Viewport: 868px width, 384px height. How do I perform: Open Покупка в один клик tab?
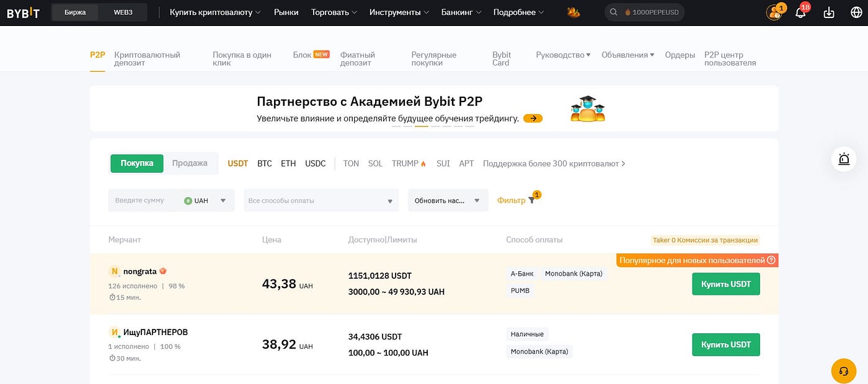pos(242,59)
